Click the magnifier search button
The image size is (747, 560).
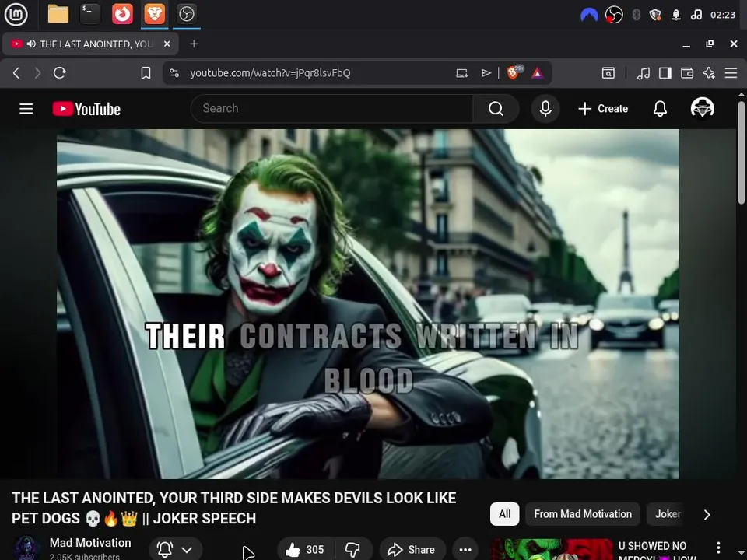point(496,109)
